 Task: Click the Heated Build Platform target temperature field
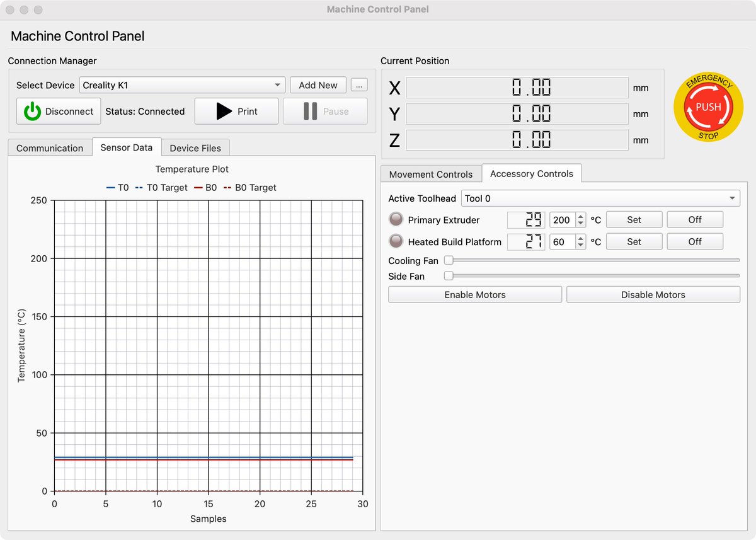563,241
